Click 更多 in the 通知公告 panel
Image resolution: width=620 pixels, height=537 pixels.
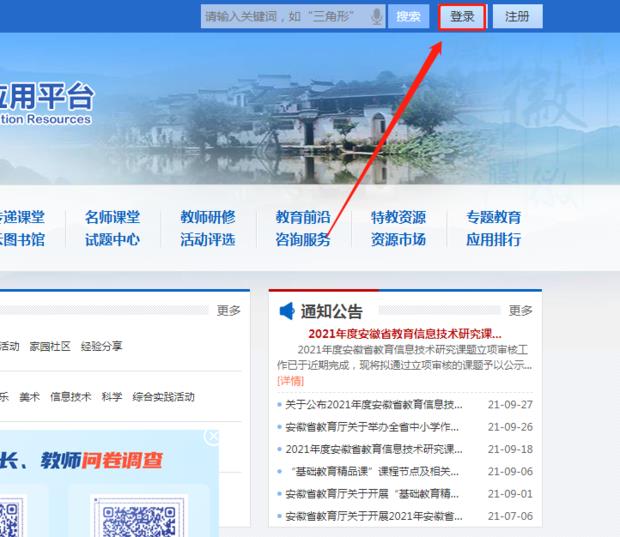coord(520,311)
